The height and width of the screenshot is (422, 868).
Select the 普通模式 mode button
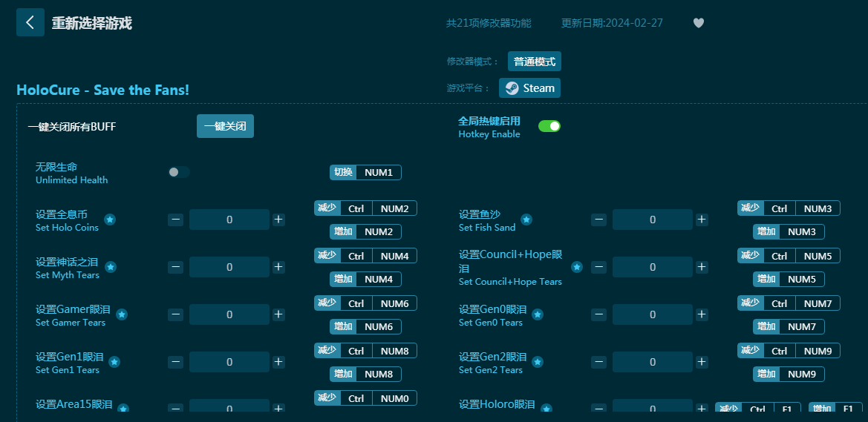coord(535,62)
